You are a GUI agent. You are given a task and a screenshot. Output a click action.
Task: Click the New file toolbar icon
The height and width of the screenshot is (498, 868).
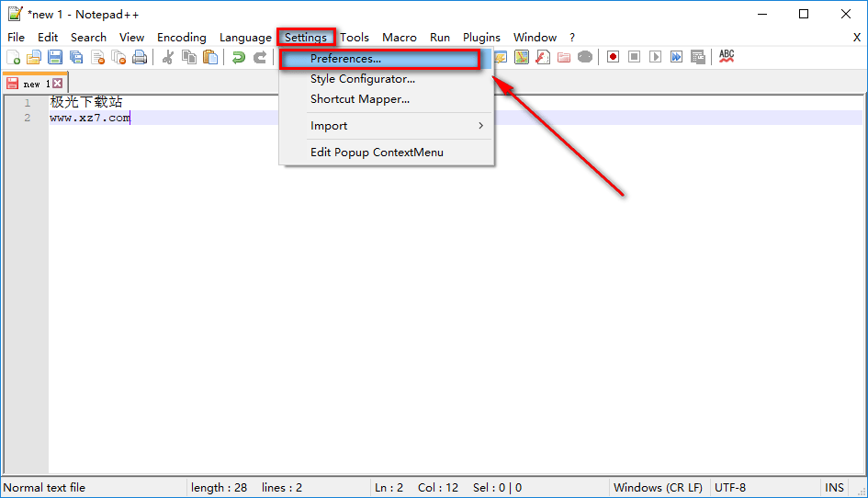[13, 57]
